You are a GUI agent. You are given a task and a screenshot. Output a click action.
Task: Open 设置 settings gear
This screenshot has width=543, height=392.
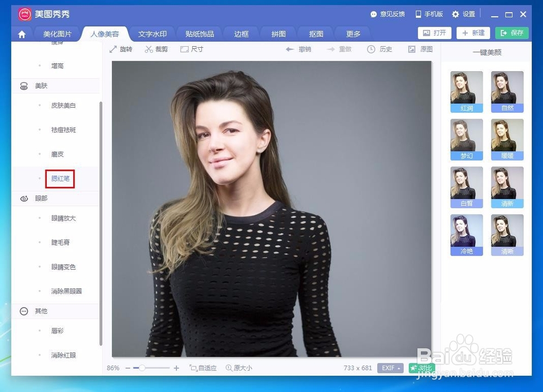[463, 14]
